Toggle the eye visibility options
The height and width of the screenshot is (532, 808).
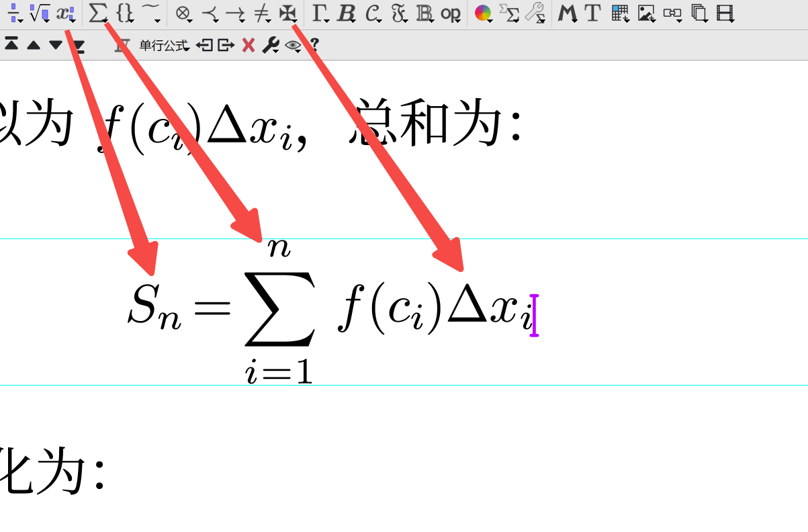pos(293,45)
